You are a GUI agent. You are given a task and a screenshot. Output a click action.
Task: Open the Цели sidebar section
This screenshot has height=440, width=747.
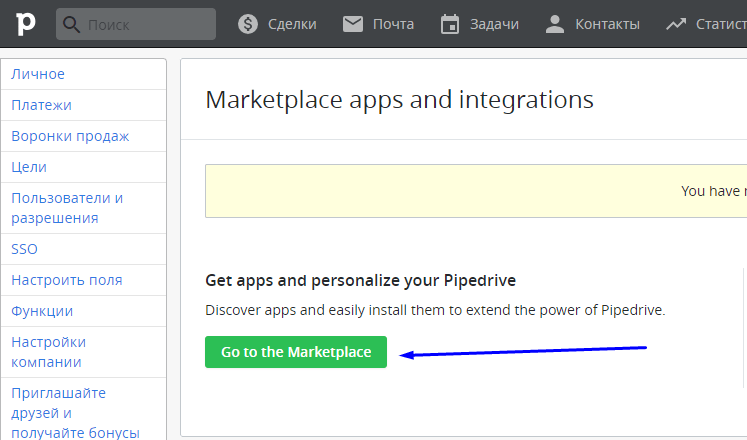coord(29,167)
